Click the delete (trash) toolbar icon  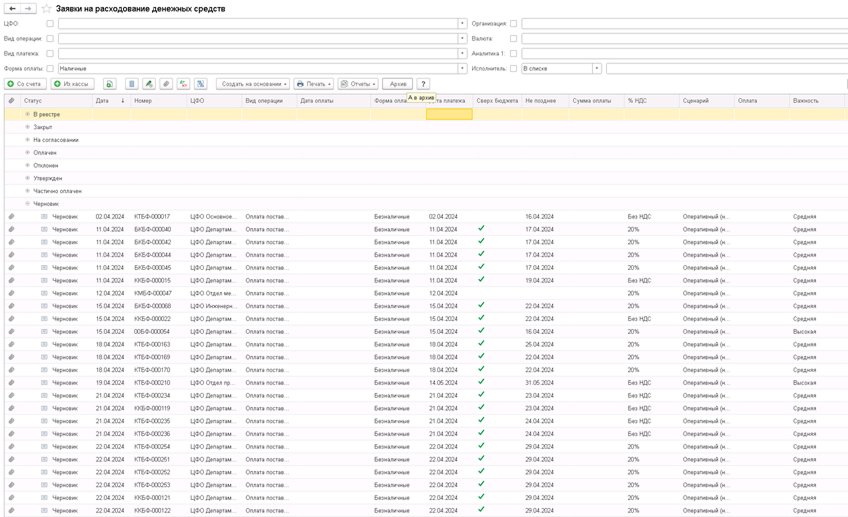point(131,84)
